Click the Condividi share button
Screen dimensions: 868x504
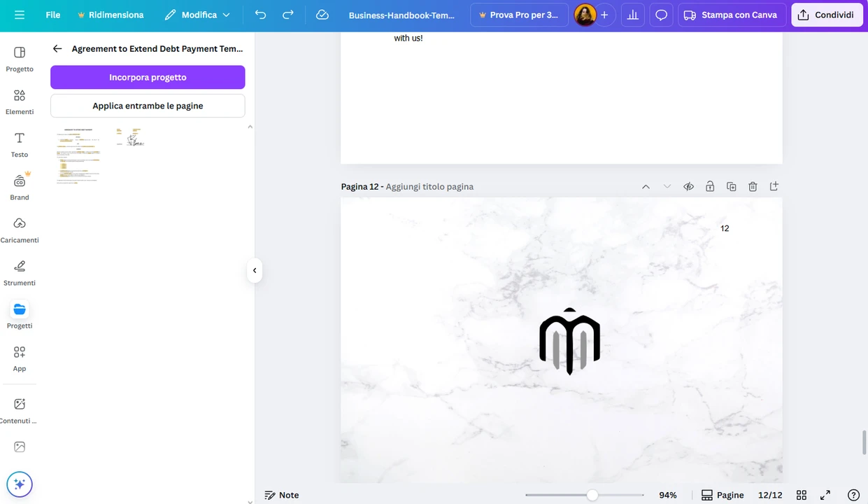(827, 15)
